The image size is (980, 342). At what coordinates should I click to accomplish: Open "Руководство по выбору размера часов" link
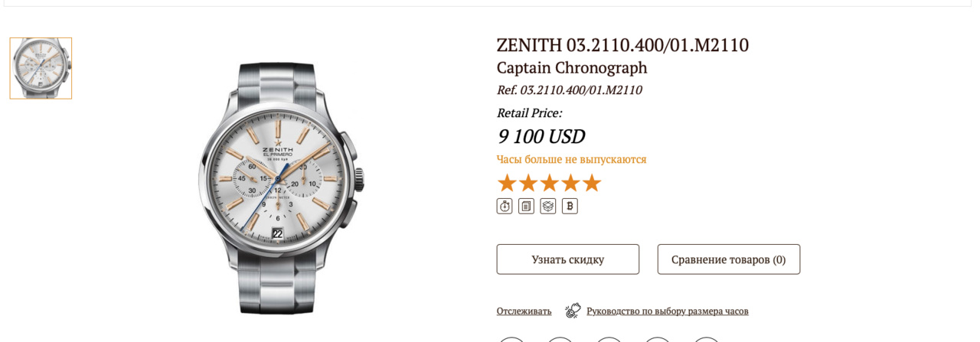coord(667,311)
